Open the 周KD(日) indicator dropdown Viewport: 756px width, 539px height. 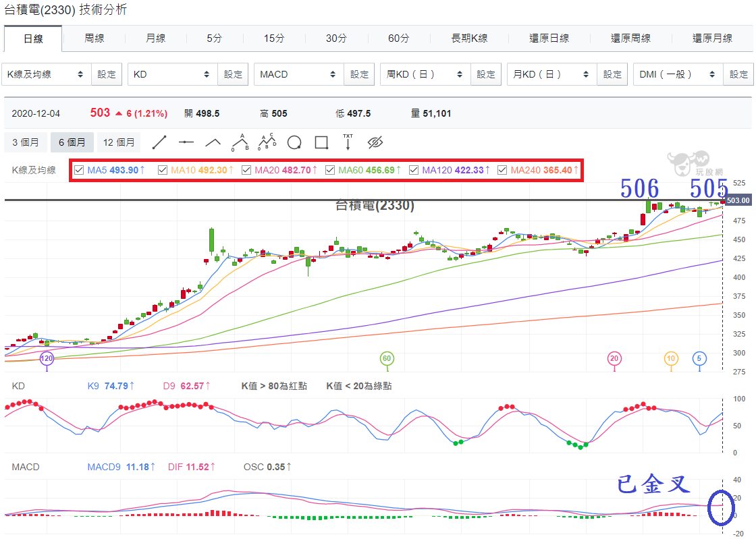[x=425, y=74]
